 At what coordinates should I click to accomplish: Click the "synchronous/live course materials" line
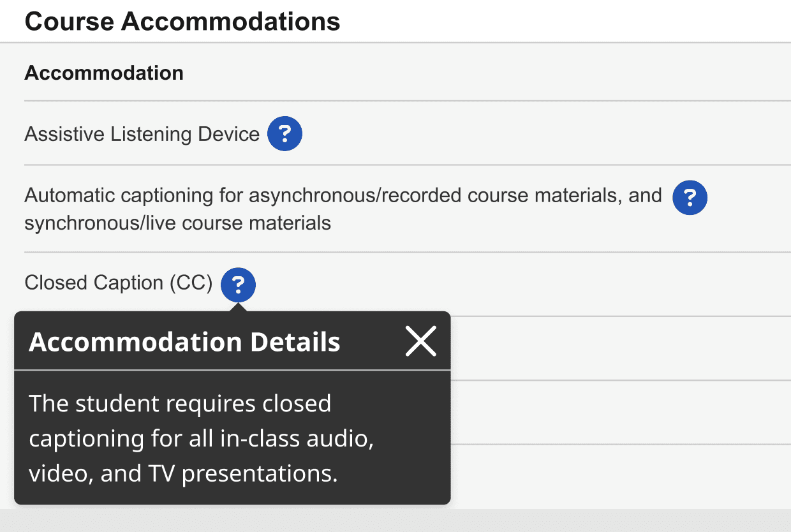(x=177, y=223)
